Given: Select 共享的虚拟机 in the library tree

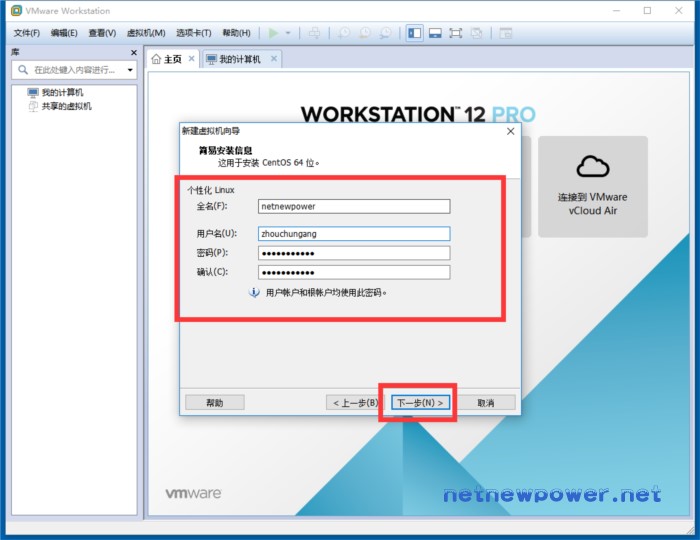Looking at the screenshot, I should coord(66,106).
